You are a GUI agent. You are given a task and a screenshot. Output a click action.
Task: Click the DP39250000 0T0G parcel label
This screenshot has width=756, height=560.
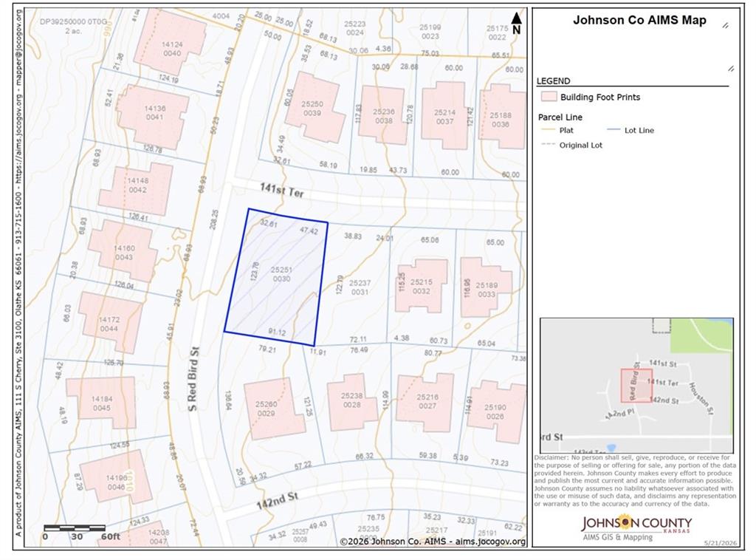tap(74, 26)
